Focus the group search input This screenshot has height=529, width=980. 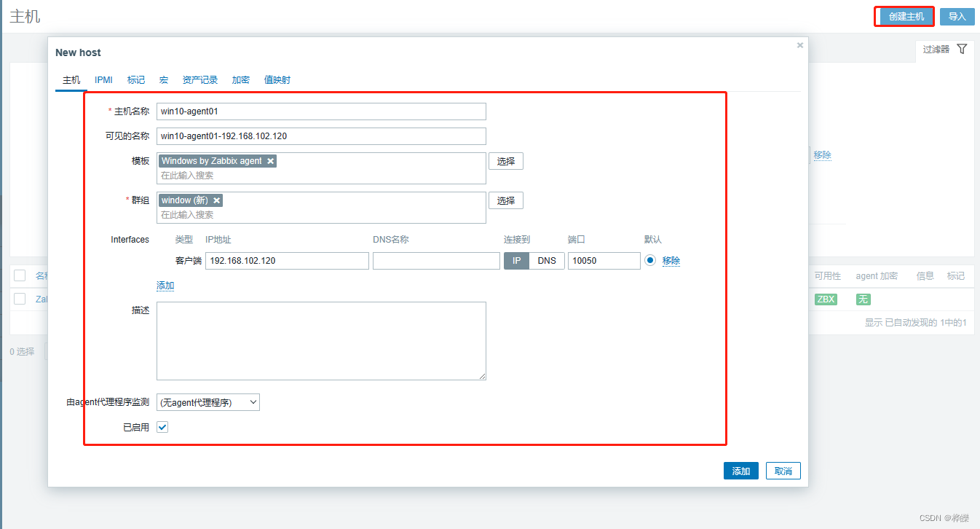tap(321, 215)
